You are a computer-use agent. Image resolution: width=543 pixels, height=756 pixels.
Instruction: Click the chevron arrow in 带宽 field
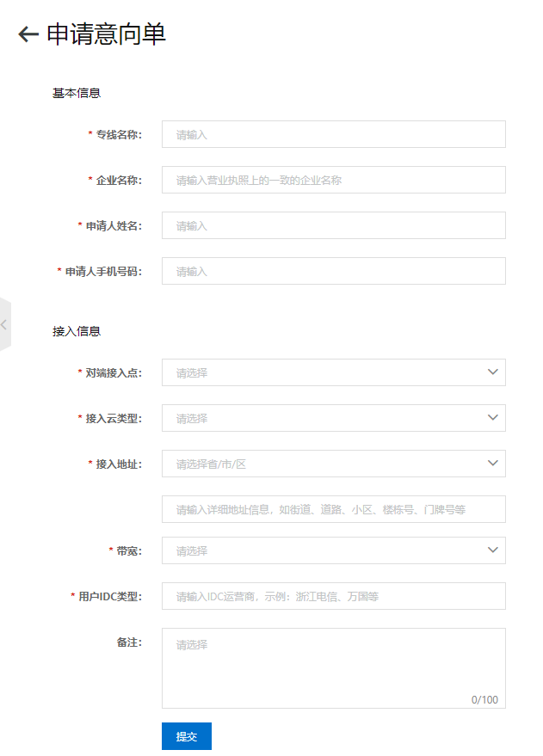pyautogui.click(x=492, y=550)
